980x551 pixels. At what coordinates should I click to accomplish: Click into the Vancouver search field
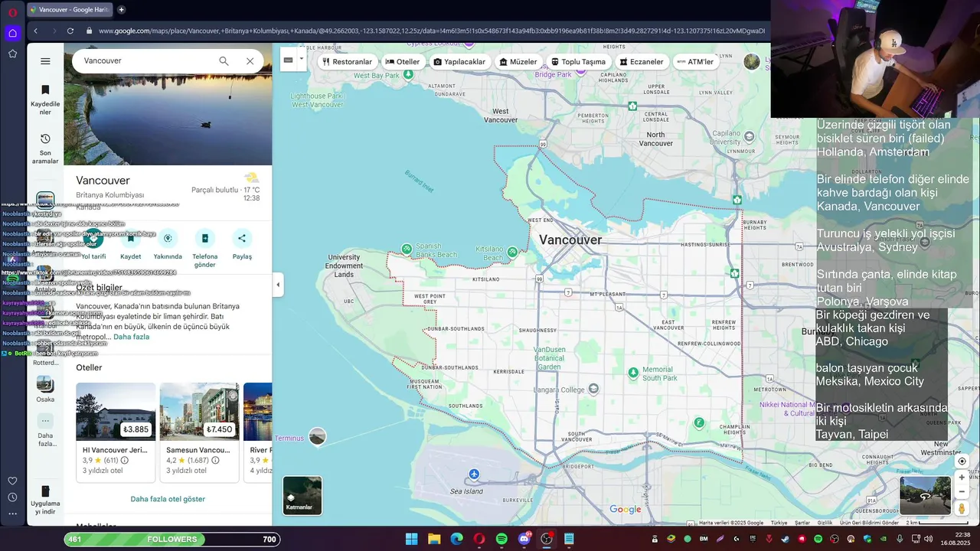(x=145, y=60)
